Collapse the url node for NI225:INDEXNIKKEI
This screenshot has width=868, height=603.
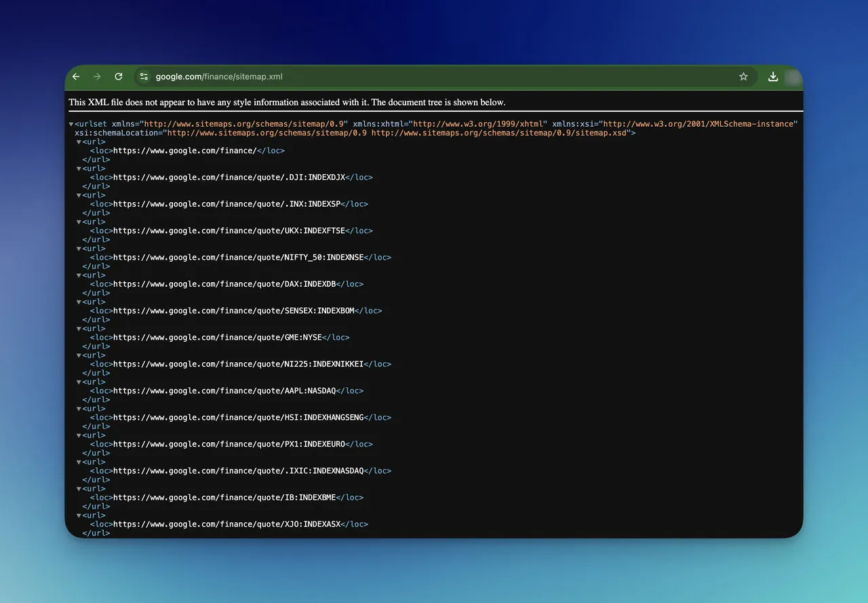coord(79,355)
